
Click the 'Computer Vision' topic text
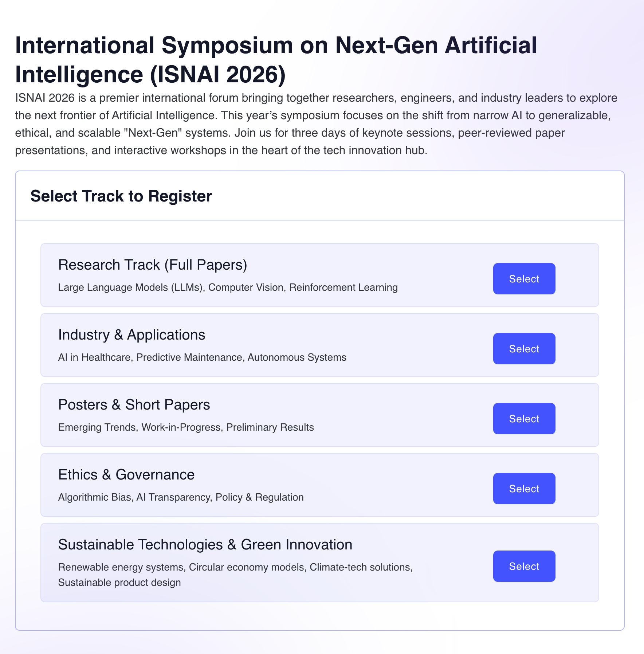point(246,287)
